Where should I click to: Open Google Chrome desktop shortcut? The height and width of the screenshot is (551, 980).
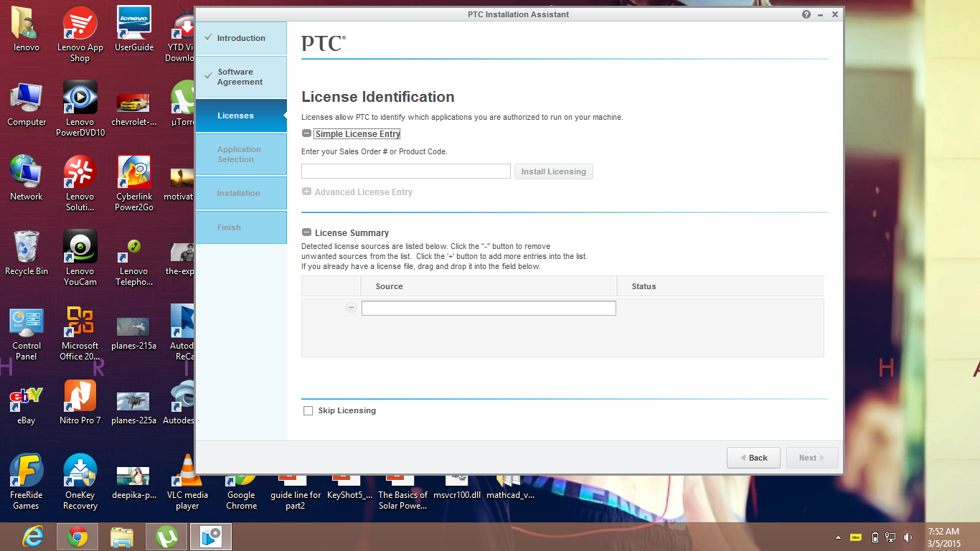click(242, 494)
